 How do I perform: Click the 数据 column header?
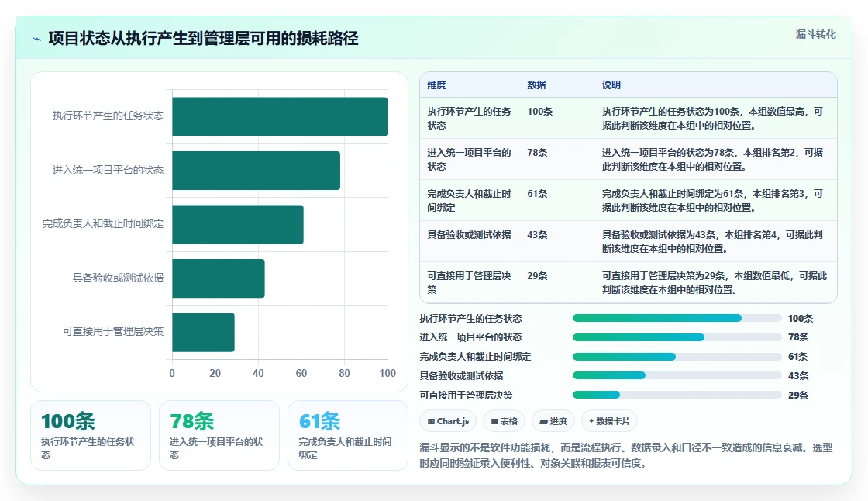tap(536, 85)
